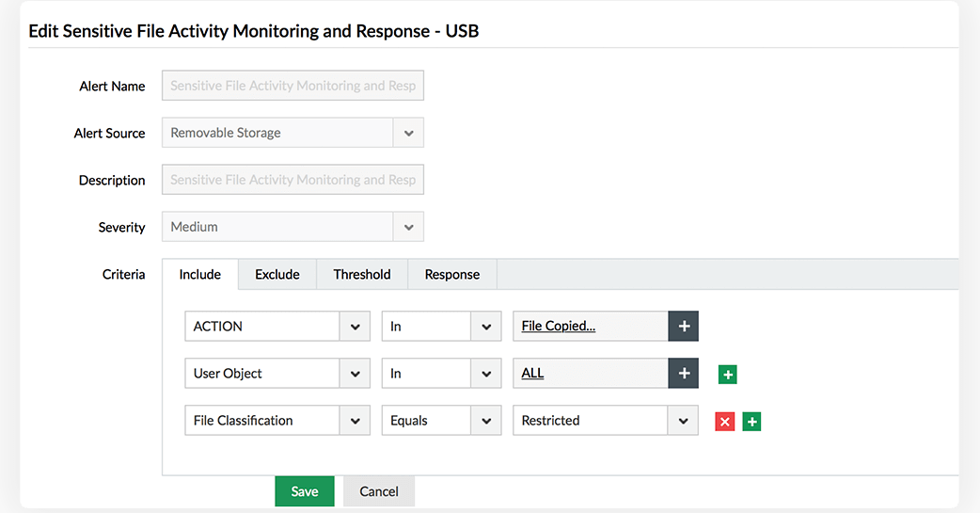Add criteria row after File Classification row
Image resolution: width=980 pixels, height=513 pixels.
coord(751,422)
